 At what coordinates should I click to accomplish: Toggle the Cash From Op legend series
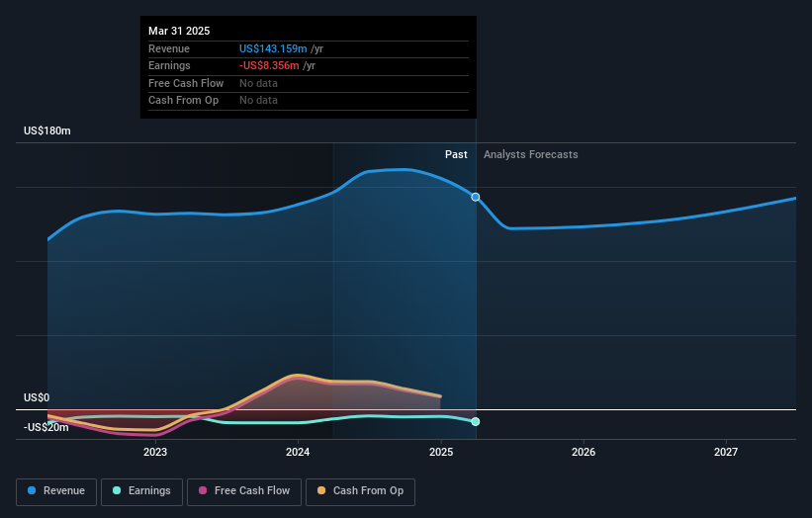point(360,491)
